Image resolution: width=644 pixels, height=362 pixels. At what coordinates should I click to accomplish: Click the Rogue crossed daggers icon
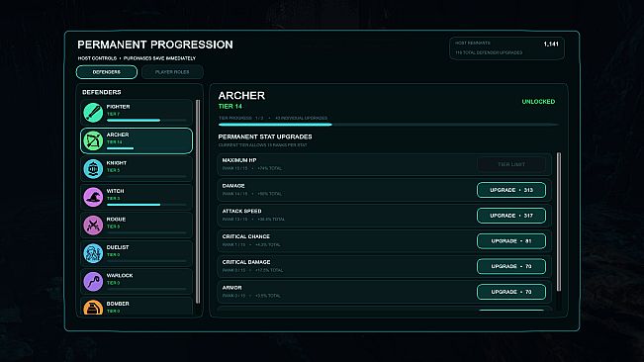coord(93,226)
